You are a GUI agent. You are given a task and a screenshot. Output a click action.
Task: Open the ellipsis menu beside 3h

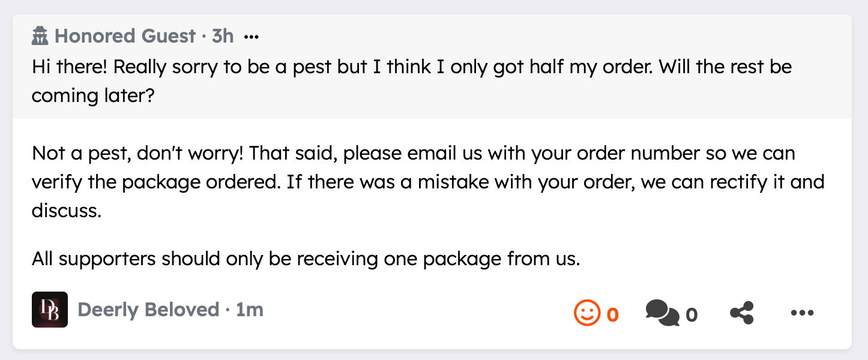tap(252, 37)
